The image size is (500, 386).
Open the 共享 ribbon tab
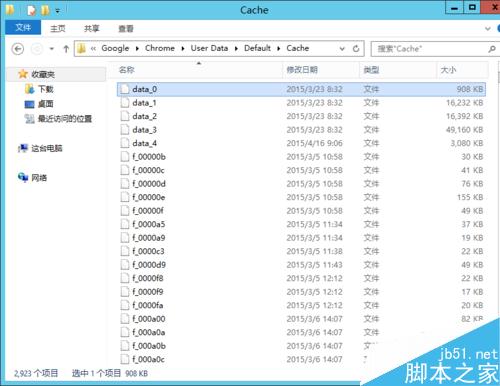[x=92, y=29]
